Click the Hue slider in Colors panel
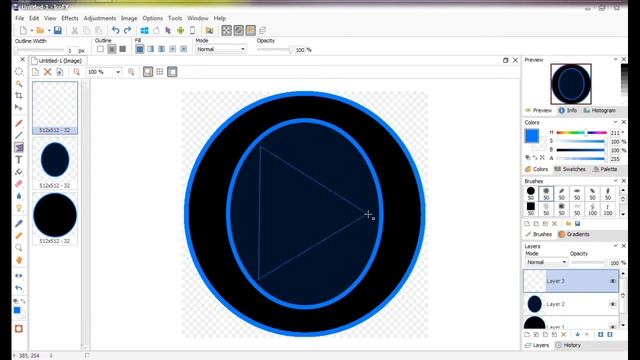 coord(581,133)
